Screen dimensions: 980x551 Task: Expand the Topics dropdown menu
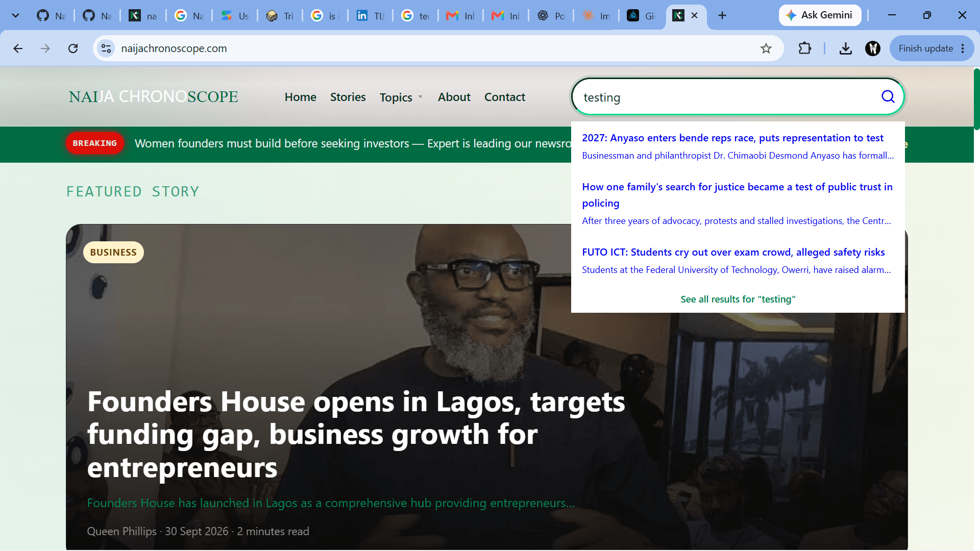(x=401, y=97)
